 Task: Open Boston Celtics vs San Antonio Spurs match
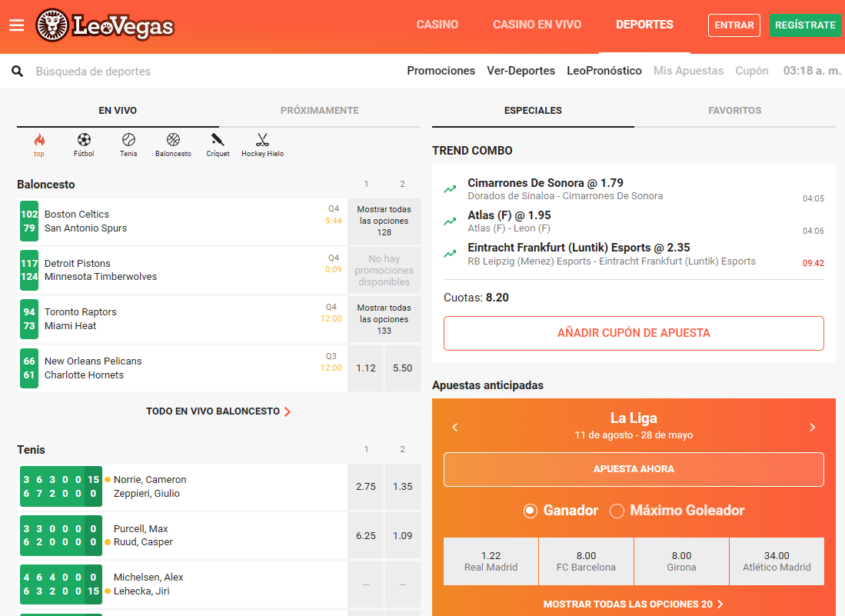tap(182, 221)
